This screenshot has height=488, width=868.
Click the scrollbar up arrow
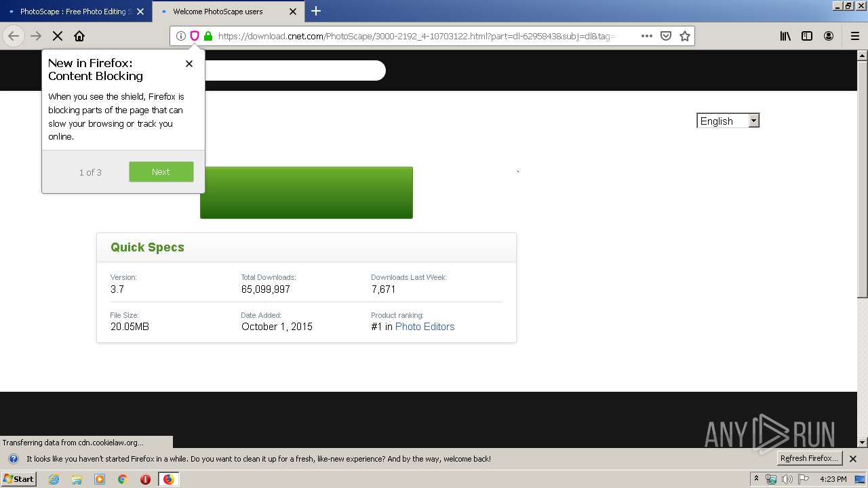862,55
